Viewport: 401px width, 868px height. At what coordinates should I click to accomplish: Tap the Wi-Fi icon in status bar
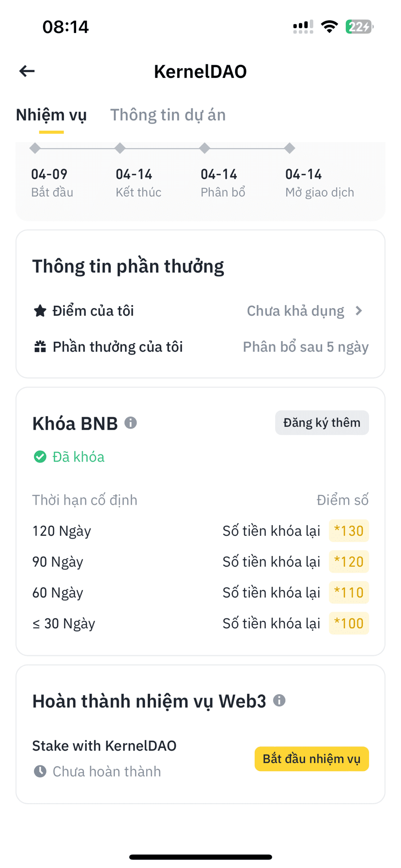click(x=330, y=27)
